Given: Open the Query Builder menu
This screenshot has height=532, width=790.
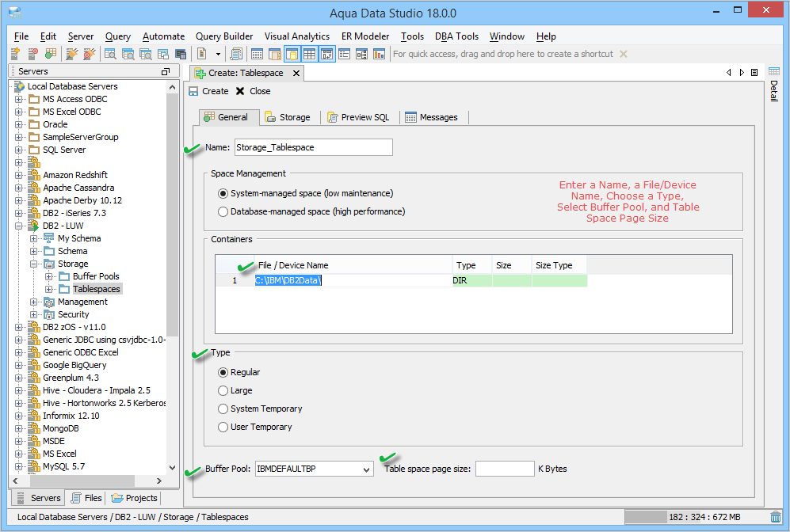Looking at the screenshot, I should [x=224, y=36].
